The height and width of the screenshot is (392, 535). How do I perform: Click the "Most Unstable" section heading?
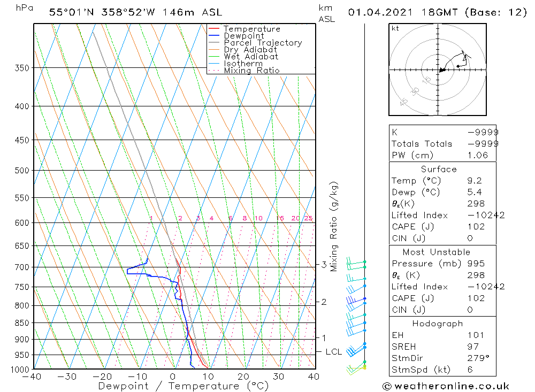click(437, 252)
